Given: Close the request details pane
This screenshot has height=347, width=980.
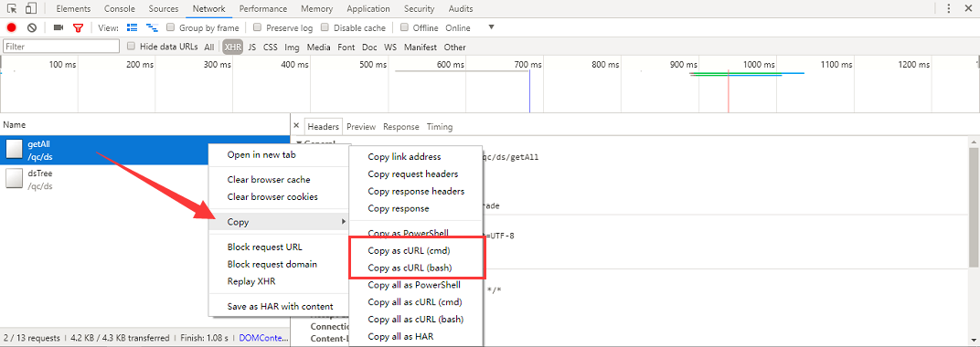Looking at the screenshot, I should pos(296,126).
